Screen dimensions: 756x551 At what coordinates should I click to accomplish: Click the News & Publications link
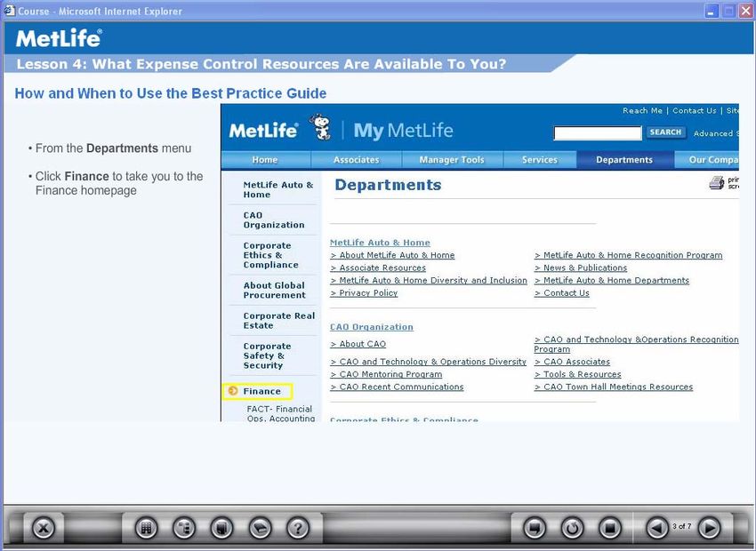click(581, 268)
